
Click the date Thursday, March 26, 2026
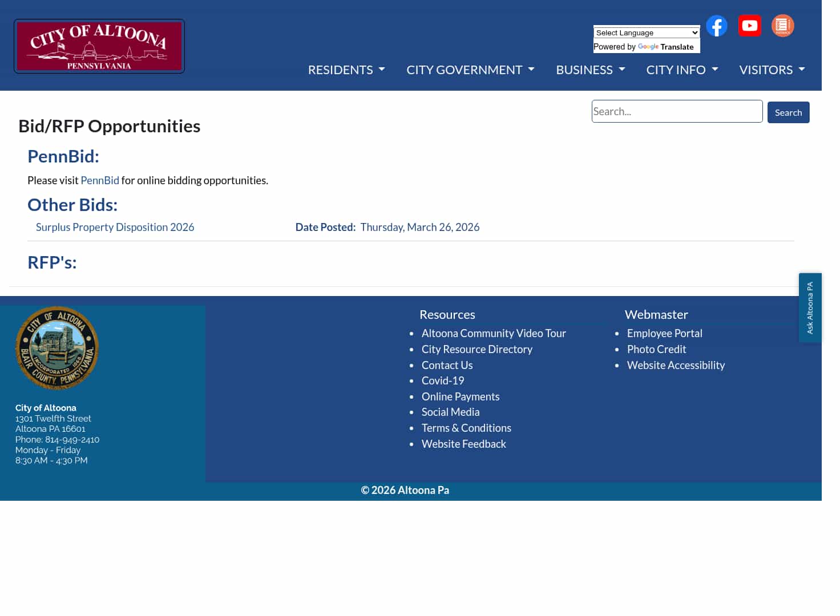point(420,227)
